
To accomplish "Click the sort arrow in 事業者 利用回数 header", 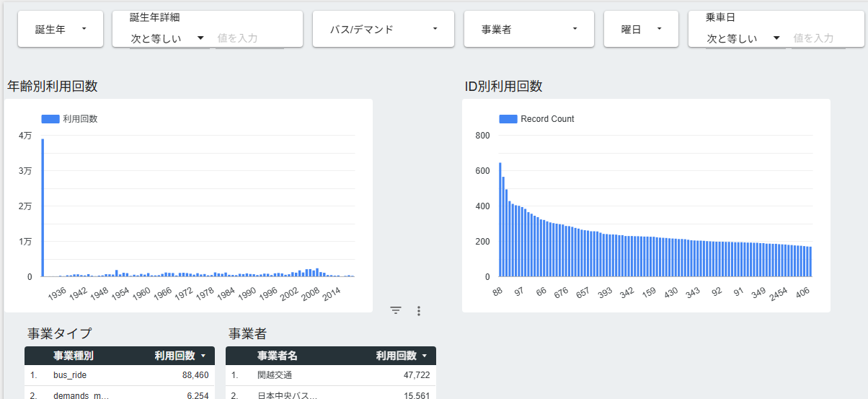I will [425, 356].
